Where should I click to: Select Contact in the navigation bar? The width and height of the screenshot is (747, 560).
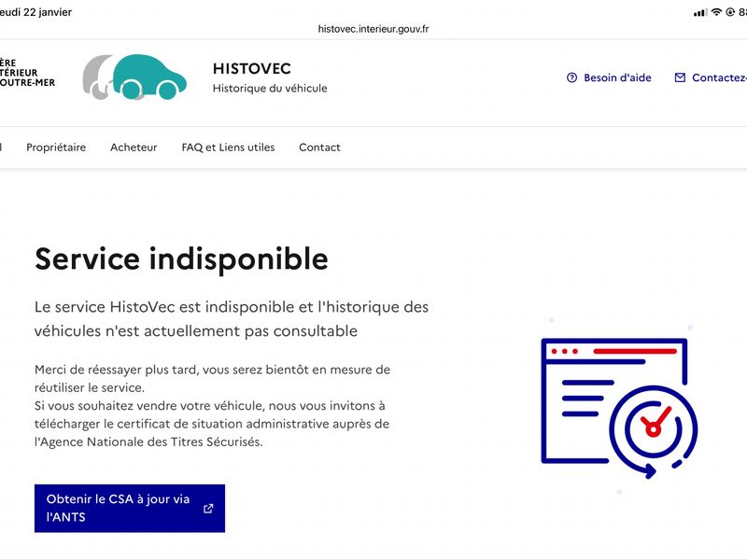point(319,147)
